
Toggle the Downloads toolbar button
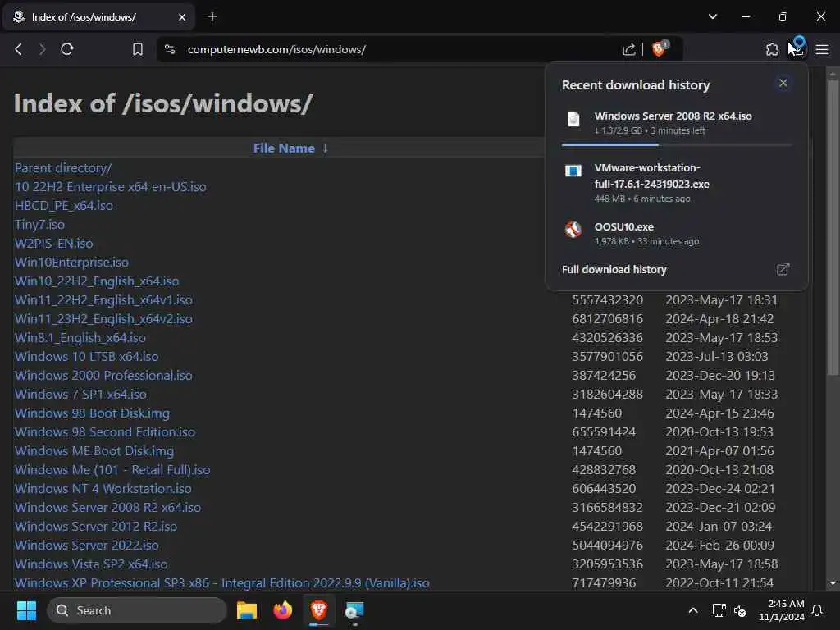tap(797, 49)
